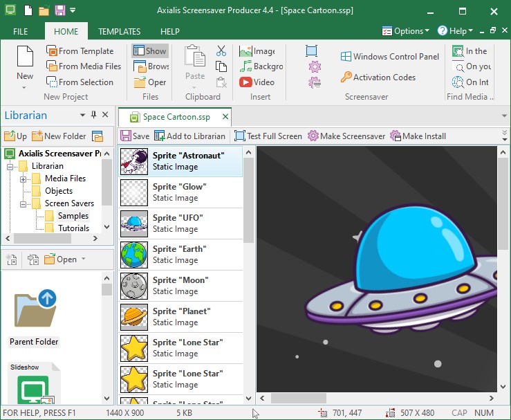Click the New project icon in the quick access toolbar
Viewport: 511px width, 420px height.
pos(28,10)
